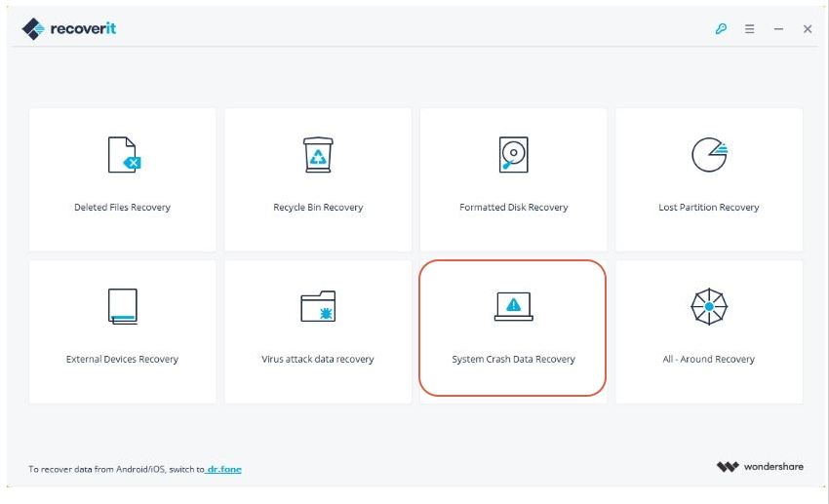Select the Recycle Bin Recovery label
829x504 pixels.
[x=318, y=207]
